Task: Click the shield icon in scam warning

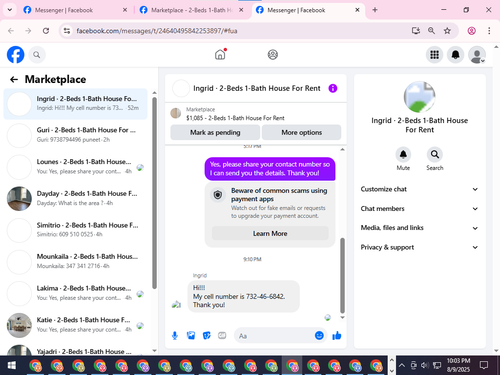Action: [218, 195]
